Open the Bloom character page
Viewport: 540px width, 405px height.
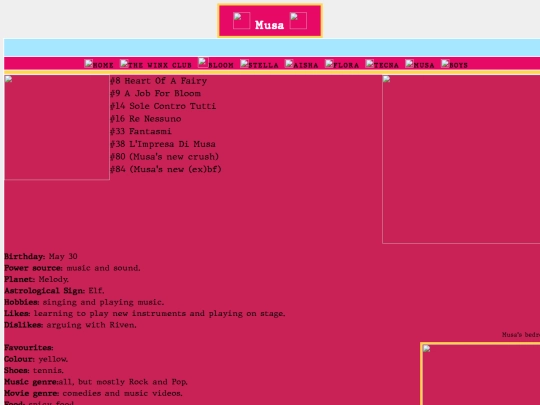(x=221, y=65)
